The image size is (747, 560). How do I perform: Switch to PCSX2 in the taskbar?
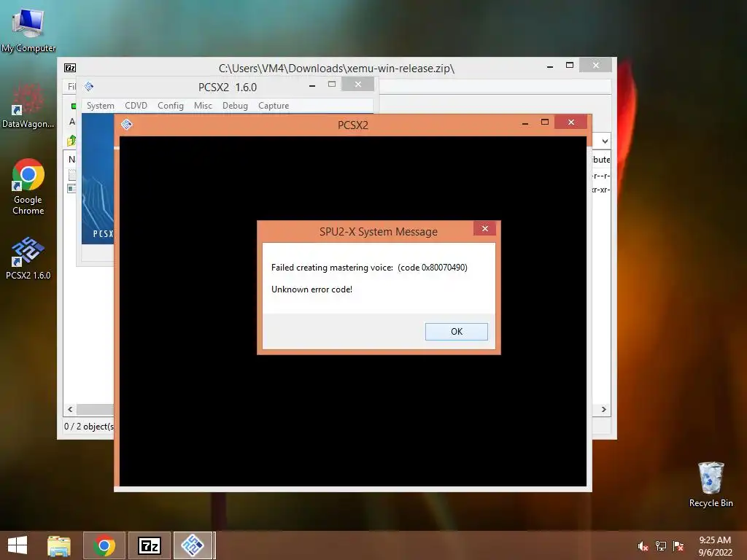pyautogui.click(x=193, y=545)
